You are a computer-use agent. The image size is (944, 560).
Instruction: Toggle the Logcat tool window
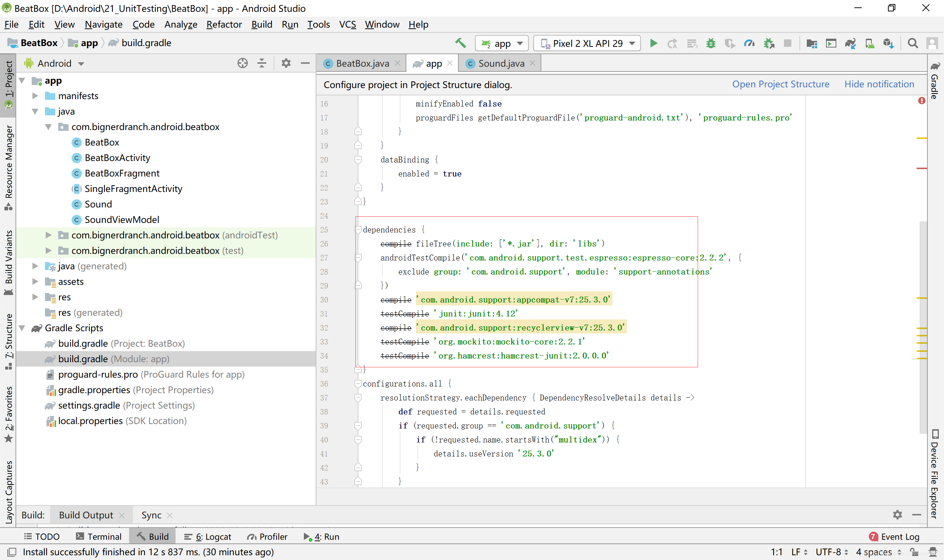(208, 536)
